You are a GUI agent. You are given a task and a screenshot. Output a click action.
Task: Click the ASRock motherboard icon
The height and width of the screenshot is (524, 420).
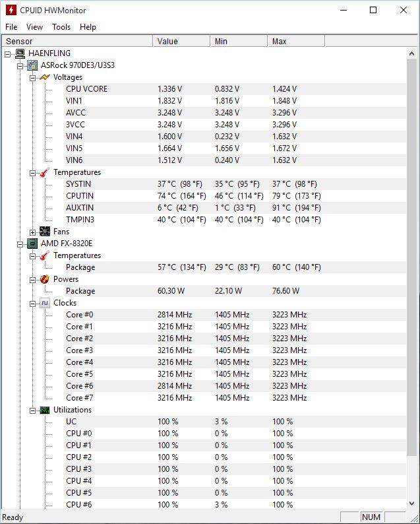click(x=32, y=65)
